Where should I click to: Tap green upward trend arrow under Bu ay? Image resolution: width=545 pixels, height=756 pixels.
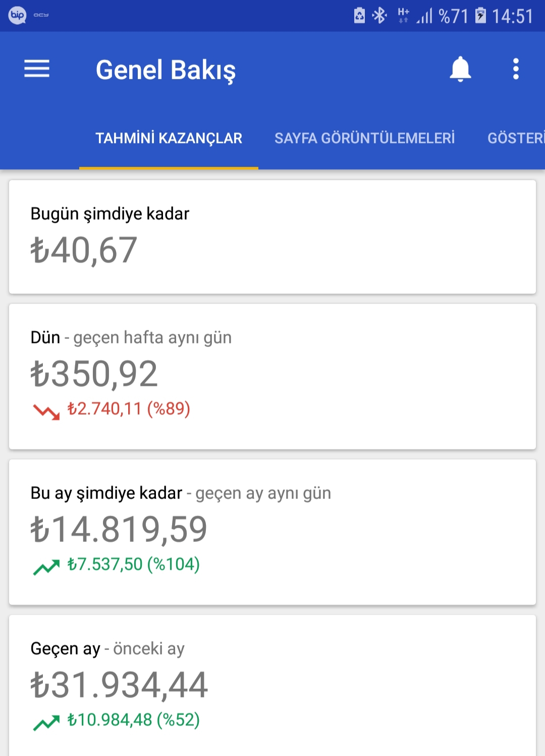click(x=46, y=567)
